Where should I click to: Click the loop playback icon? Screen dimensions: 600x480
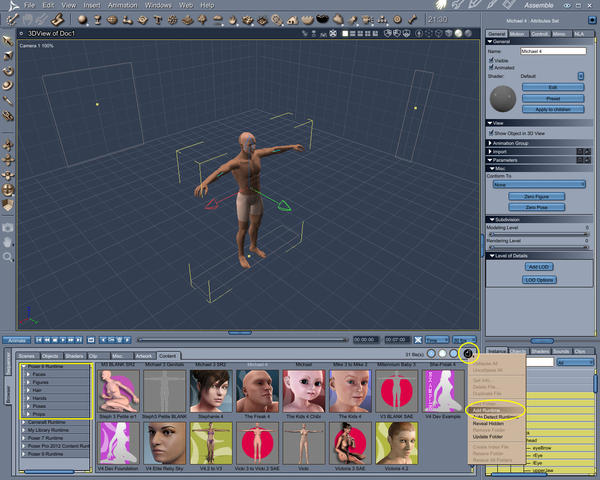[x=91, y=340]
